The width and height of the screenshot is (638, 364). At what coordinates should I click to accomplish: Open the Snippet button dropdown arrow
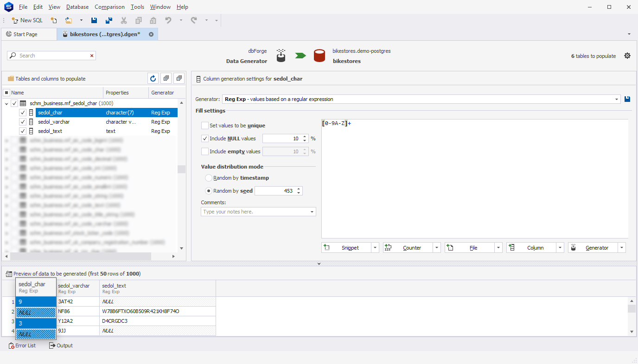(375, 248)
